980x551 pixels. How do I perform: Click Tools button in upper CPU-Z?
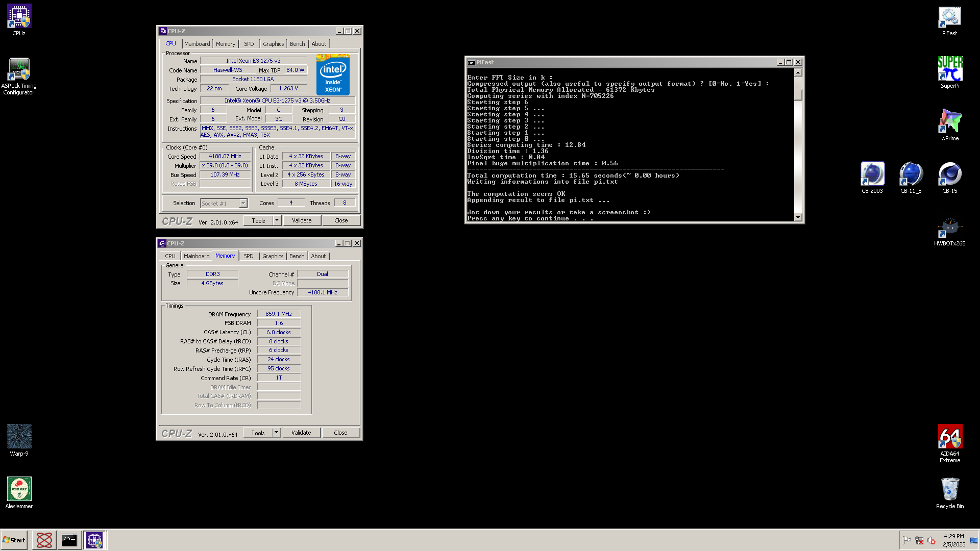click(258, 220)
